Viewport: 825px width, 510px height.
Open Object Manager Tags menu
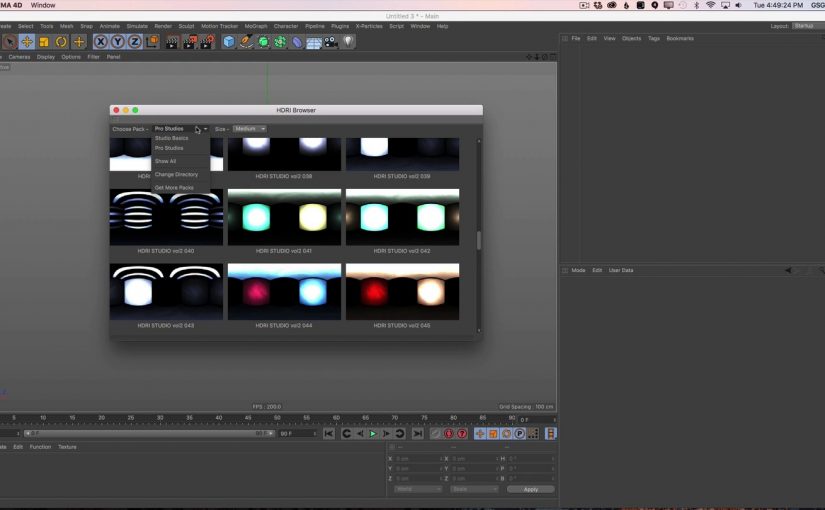click(x=654, y=38)
